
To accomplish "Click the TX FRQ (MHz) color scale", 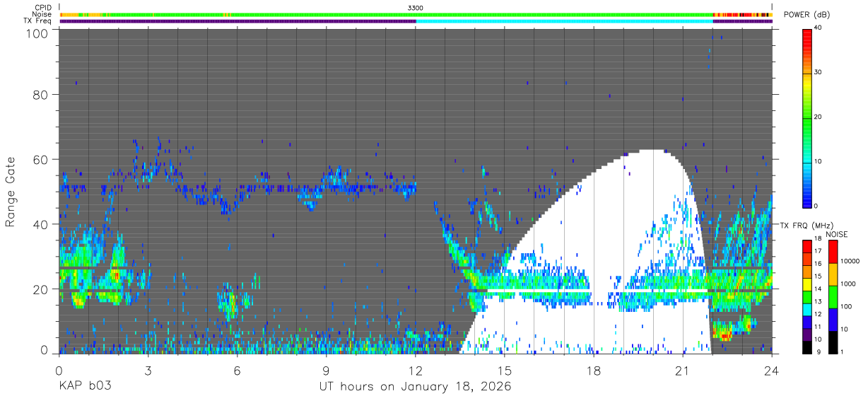I will 807,296.
